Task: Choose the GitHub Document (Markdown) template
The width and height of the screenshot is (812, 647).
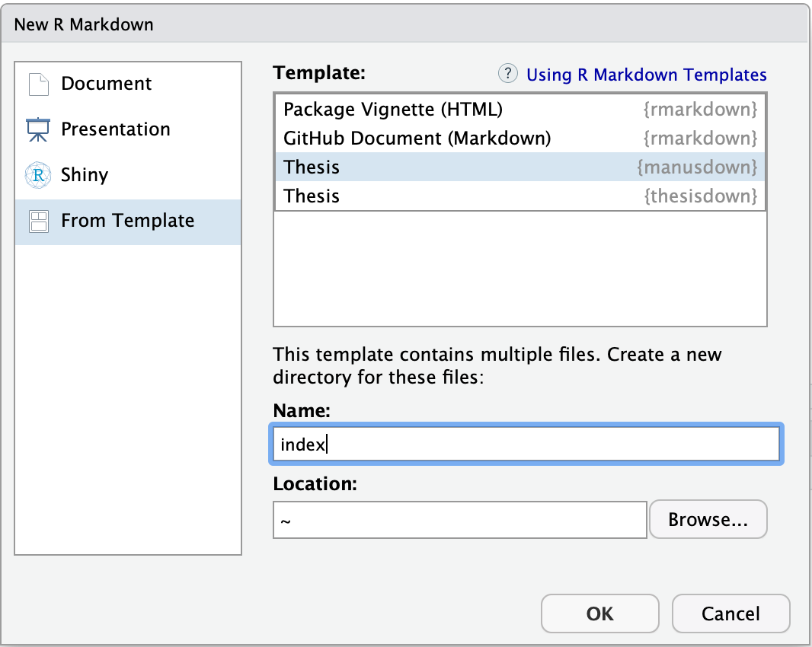Action: coord(417,139)
